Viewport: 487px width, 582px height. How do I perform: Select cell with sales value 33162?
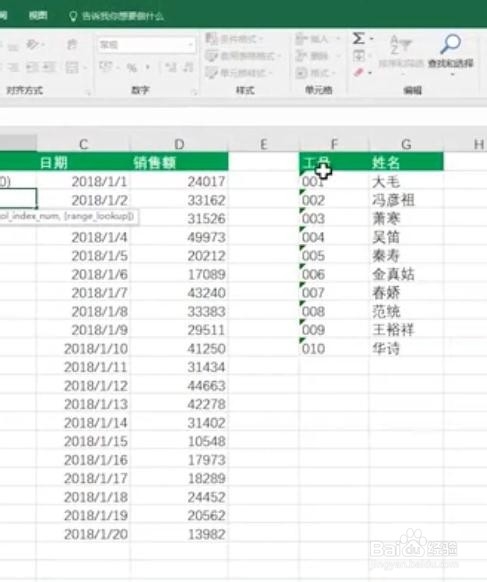179,200
